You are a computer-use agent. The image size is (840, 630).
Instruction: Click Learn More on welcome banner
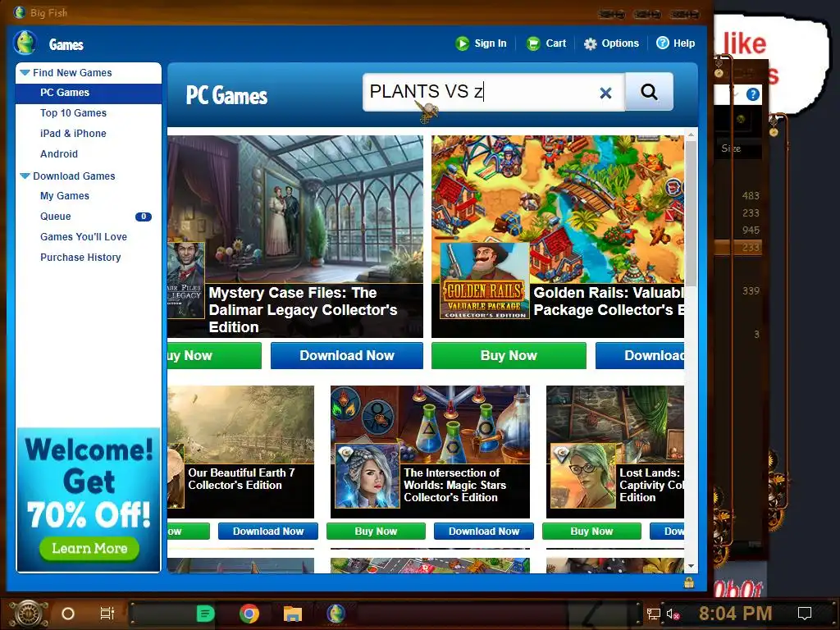pos(89,549)
